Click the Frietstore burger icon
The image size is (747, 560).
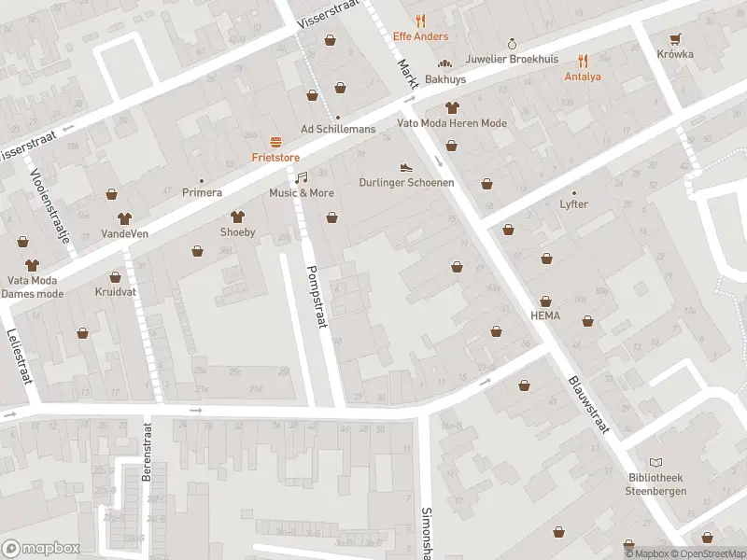tap(275, 143)
